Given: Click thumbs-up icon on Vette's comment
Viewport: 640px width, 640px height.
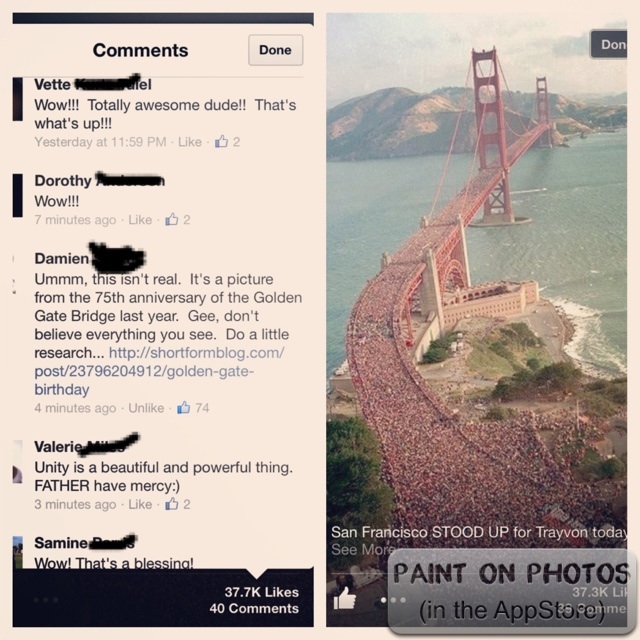Looking at the screenshot, I should [221, 142].
